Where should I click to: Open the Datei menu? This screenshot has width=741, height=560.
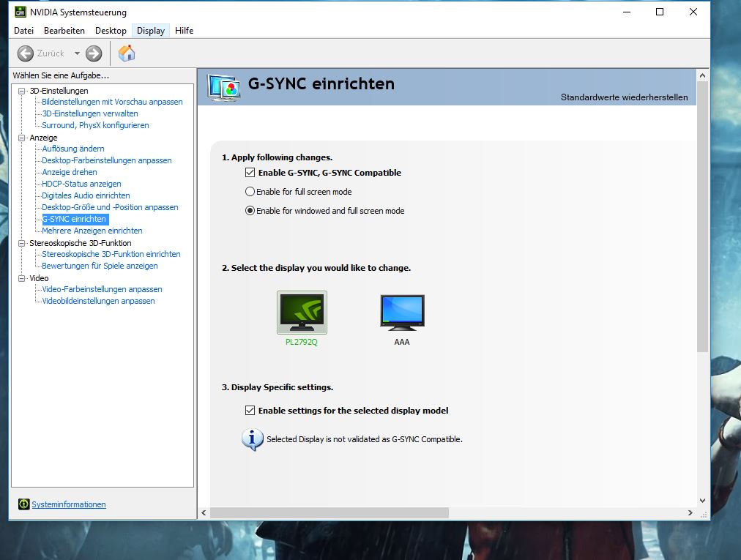23,31
